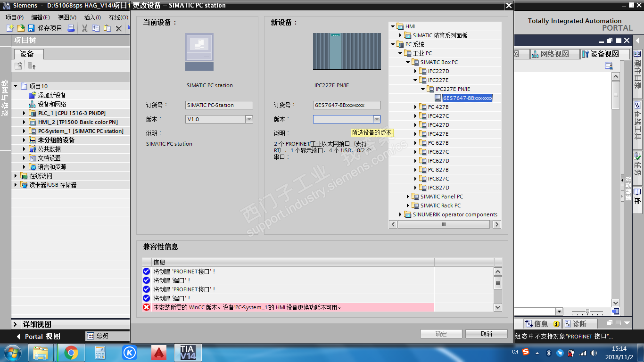This screenshot has height=362, width=644.
Task: Open the zoom level dropdown in device view
Action: (559, 312)
